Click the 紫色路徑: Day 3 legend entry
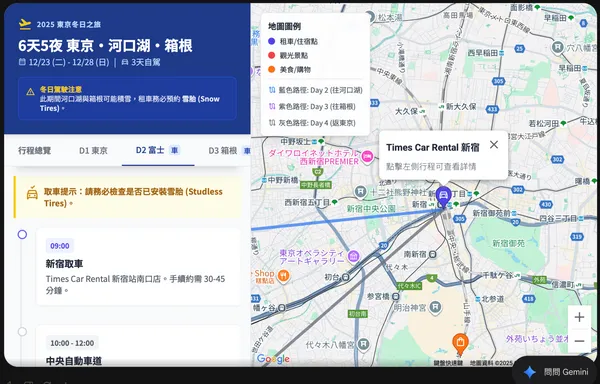 pos(312,107)
